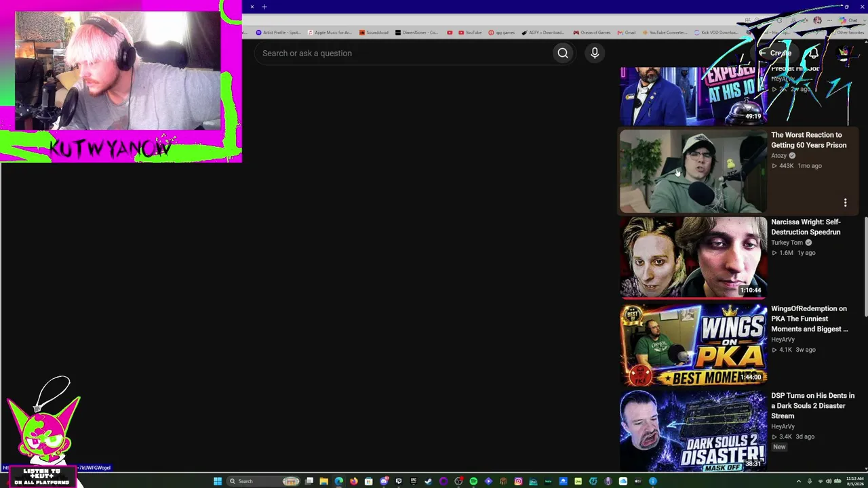Play the Dark Souls 2 Disaster thumbnail
Screen dimensions: 868x488
click(693, 431)
